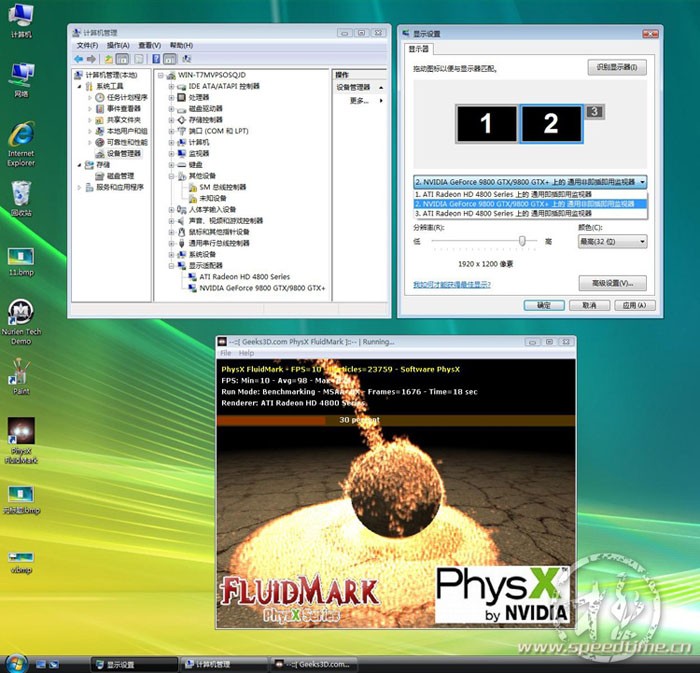Screen dimensions: 700x673
Task: Toggle the show/hide action pane toolbar icon
Action: tap(170, 59)
